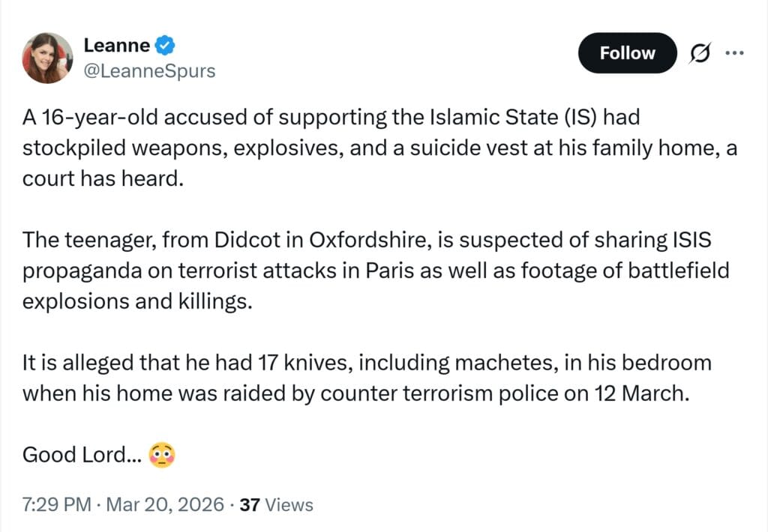This screenshot has width=768, height=532.
Task: Click Leanne's profile picture
Action: 47,58
